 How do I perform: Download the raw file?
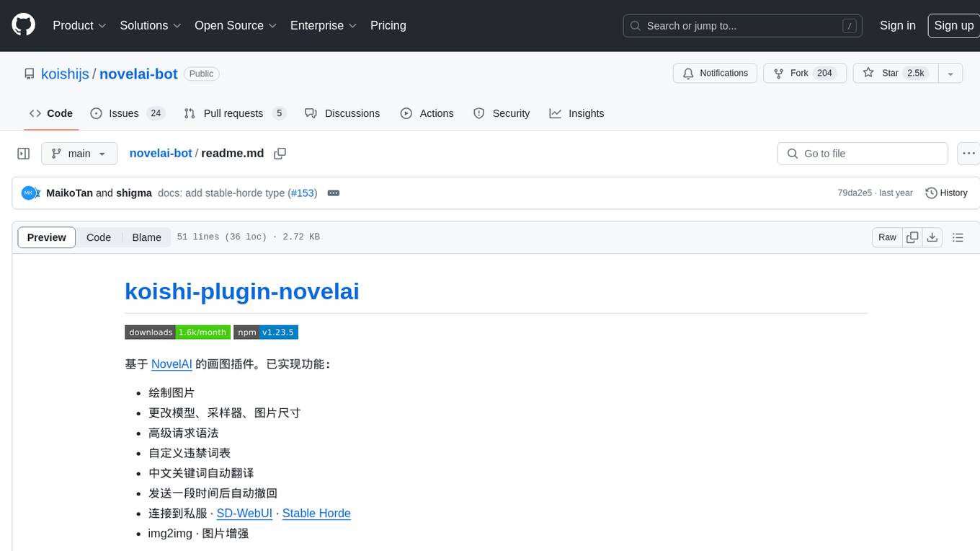click(x=932, y=237)
